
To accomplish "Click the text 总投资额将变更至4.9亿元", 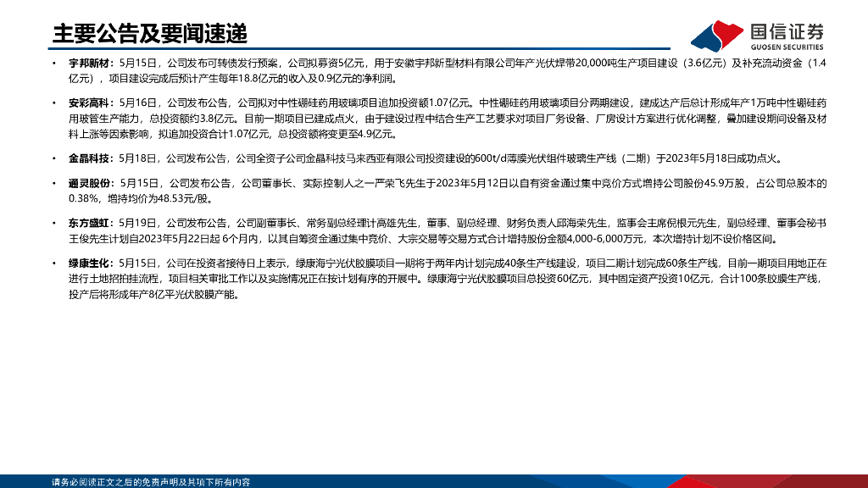I will coord(333,135).
